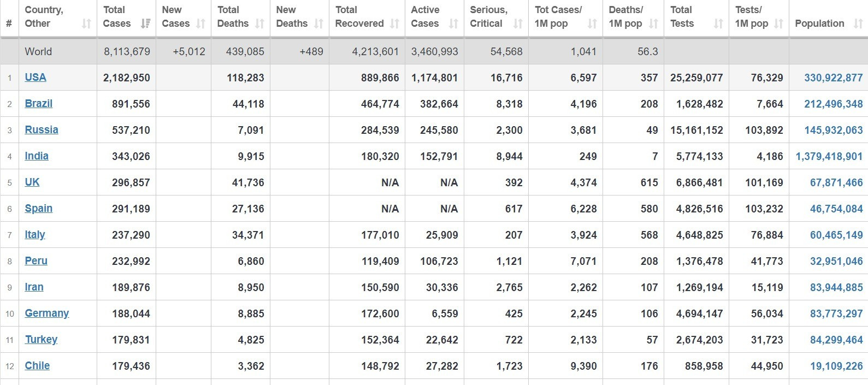Sort table by Population arrow icon
Screen dimensions: 868x385
point(858,23)
